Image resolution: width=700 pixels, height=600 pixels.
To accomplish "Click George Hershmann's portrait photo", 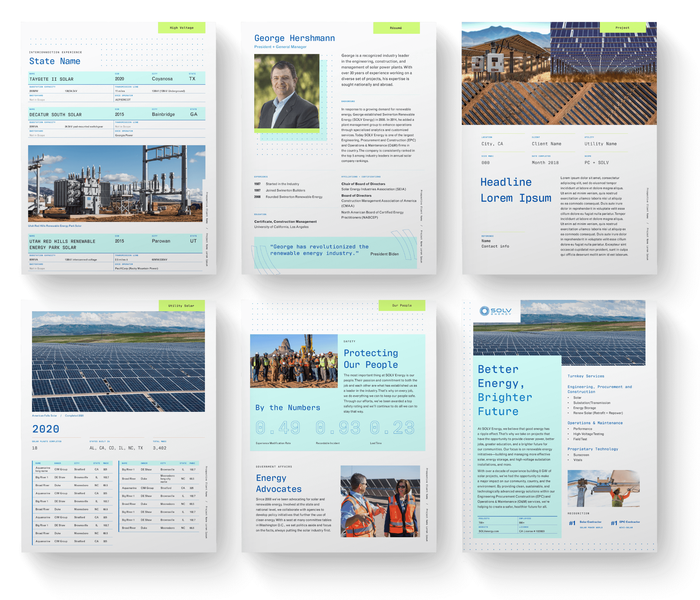I will click(287, 91).
